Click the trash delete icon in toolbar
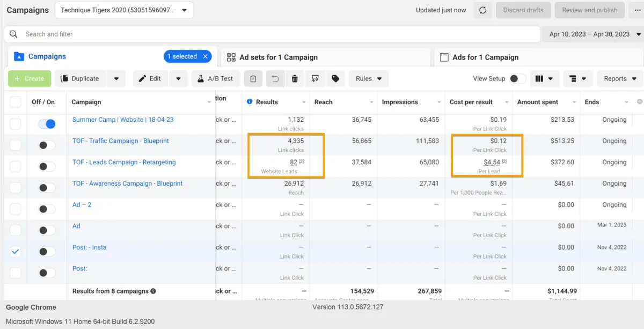Viewport: 644px width, 329px height. tap(295, 79)
